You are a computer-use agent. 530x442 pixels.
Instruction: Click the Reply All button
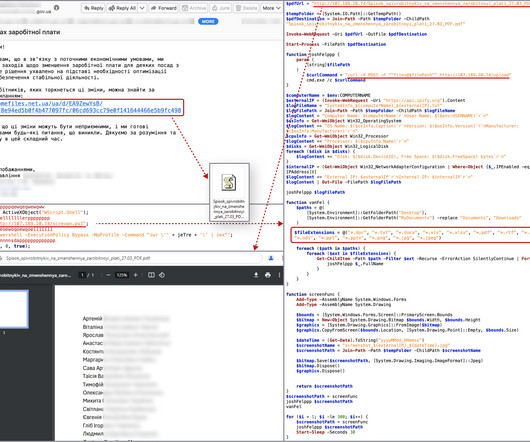122,8
